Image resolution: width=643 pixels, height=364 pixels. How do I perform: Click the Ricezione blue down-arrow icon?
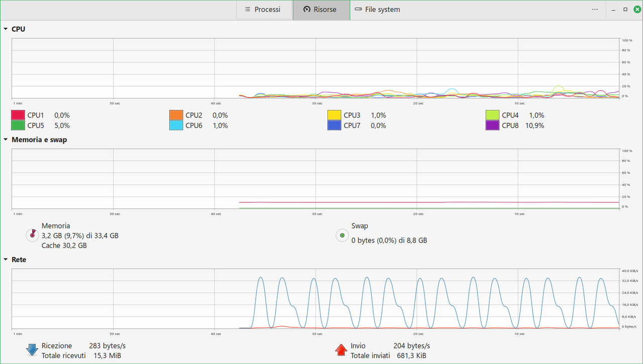tap(32, 350)
